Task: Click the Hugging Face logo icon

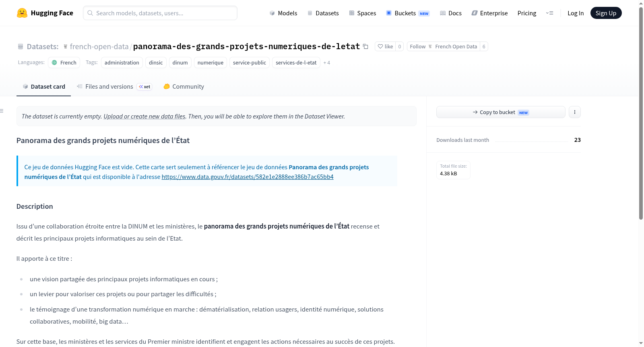Action: [22, 13]
